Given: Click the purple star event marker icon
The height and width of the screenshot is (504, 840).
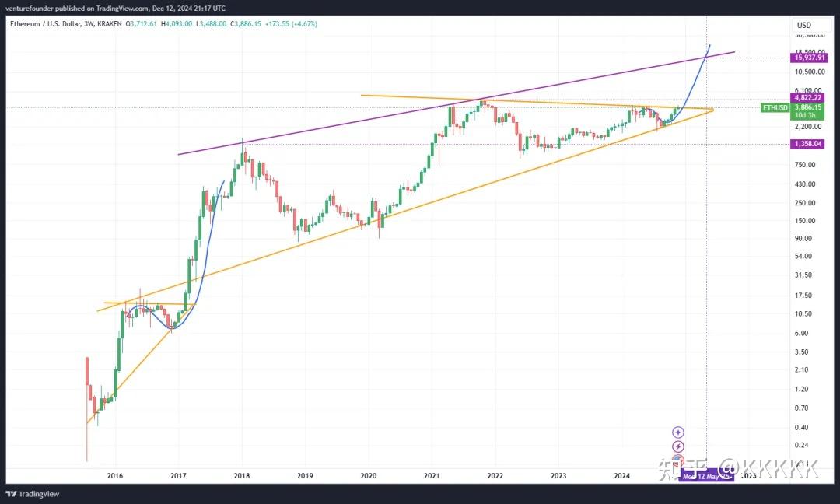Looking at the screenshot, I should [x=678, y=432].
